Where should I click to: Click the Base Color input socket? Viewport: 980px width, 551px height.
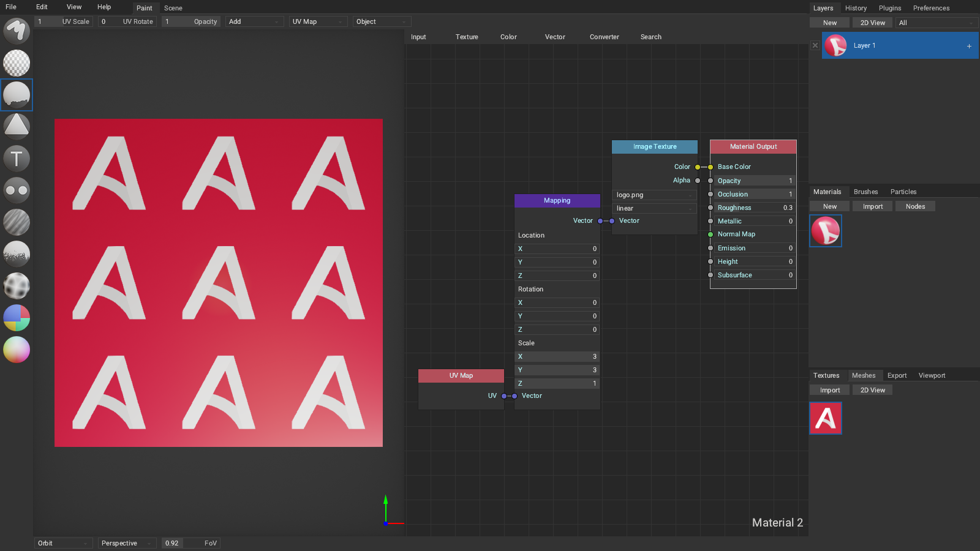pos(710,167)
